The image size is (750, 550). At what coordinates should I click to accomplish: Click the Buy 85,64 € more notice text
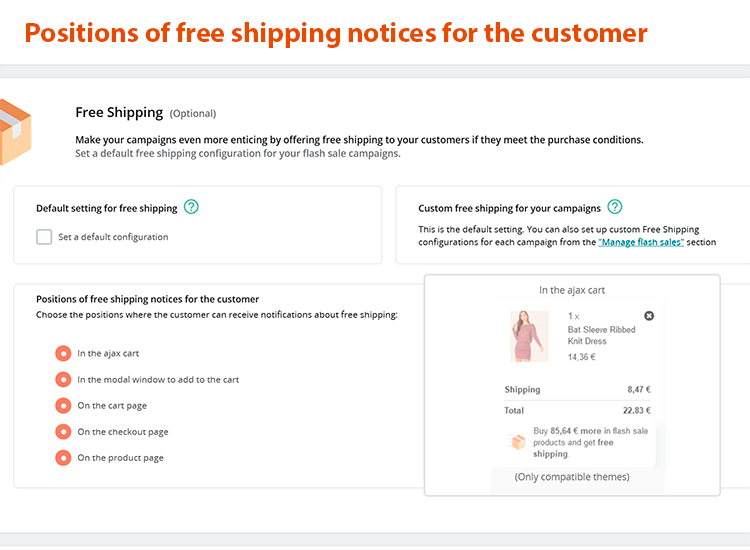click(x=590, y=442)
